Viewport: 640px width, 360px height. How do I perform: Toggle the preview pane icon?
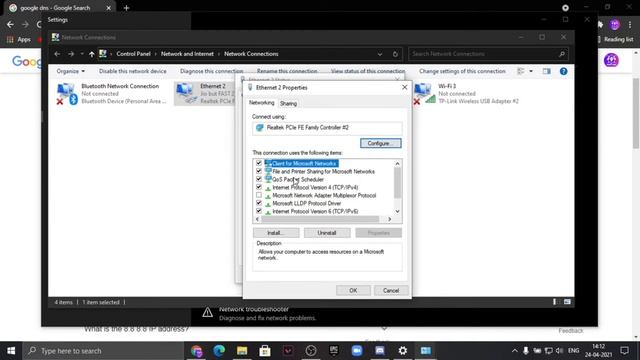[x=547, y=71]
